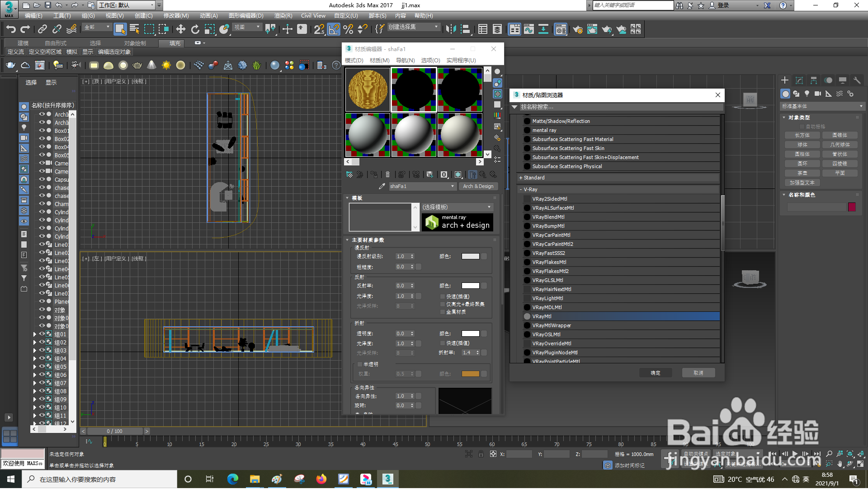Click the diffuse 颜色 white swatch

click(x=470, y=256)
